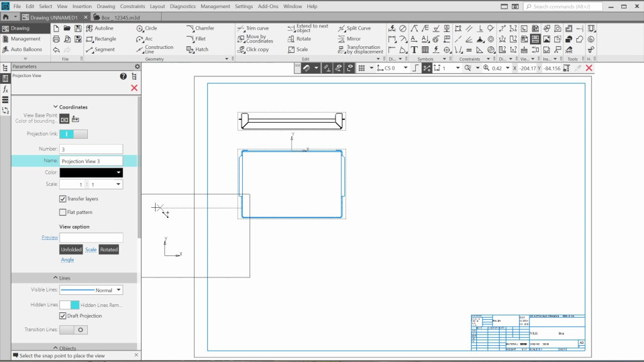Click the Fillet tool

(x=196, y=39)
